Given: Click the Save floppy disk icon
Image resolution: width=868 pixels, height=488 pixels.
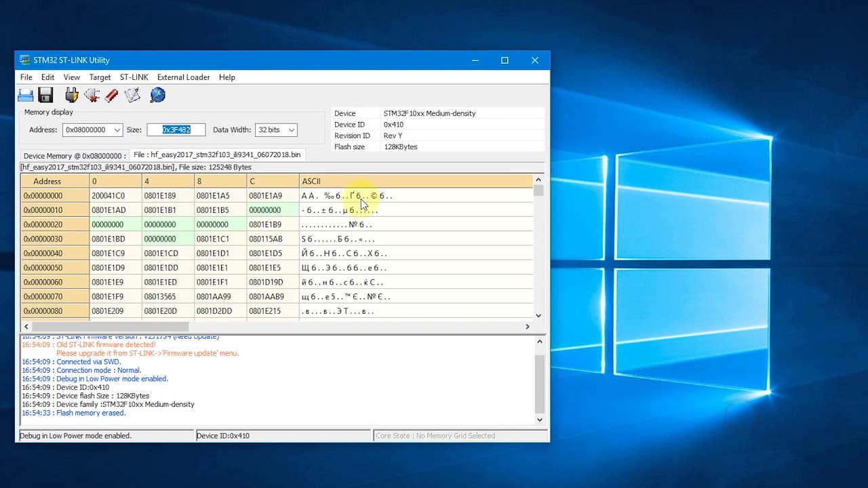Looking at the screenshot, I should pos(45,95).
